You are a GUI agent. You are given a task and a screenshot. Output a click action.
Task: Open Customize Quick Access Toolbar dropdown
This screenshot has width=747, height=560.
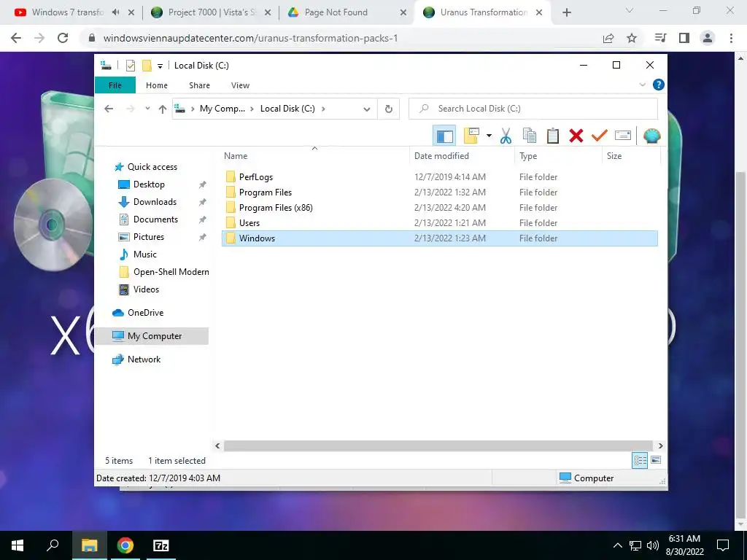pos(160,66)
